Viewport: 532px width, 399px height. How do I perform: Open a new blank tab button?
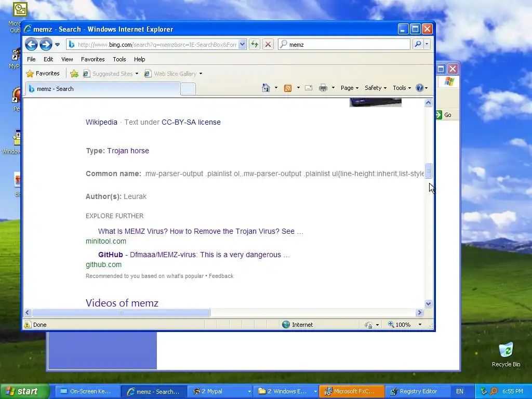click(x=188, y=89)
